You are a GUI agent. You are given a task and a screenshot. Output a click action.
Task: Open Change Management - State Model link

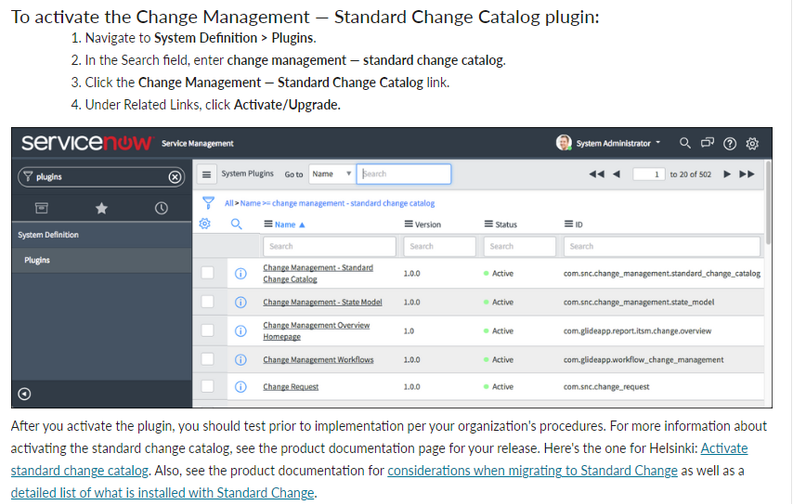pyautogui.click(x=322, y=302)
